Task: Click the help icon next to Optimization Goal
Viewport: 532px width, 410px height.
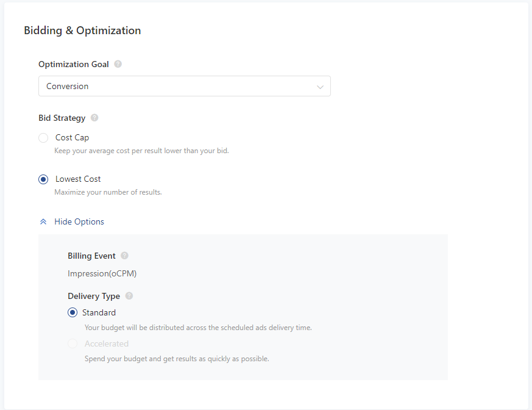Action: tap(118, 64)
